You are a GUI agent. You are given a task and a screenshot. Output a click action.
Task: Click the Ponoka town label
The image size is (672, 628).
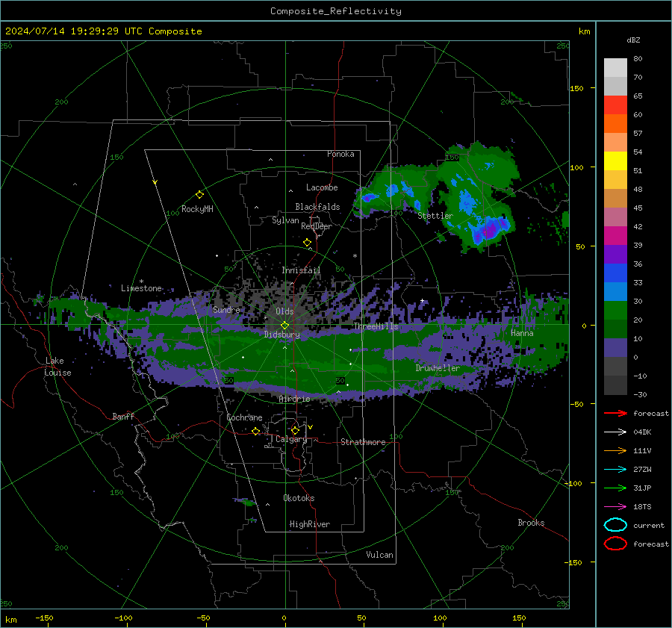pyautogui.click(x=340, y=154)
